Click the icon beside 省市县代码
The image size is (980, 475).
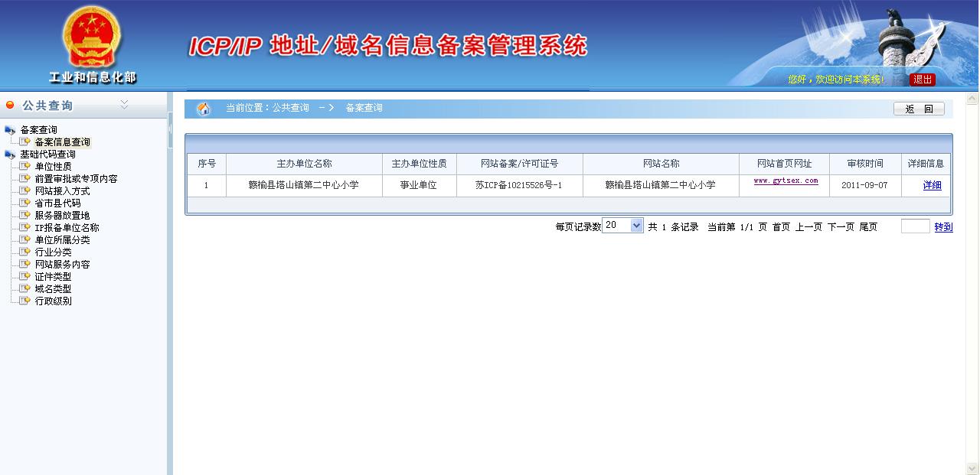coord(25,203)
